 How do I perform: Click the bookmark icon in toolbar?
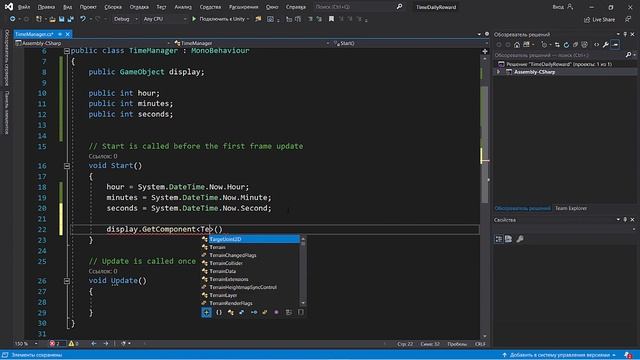tap(331, 19)
